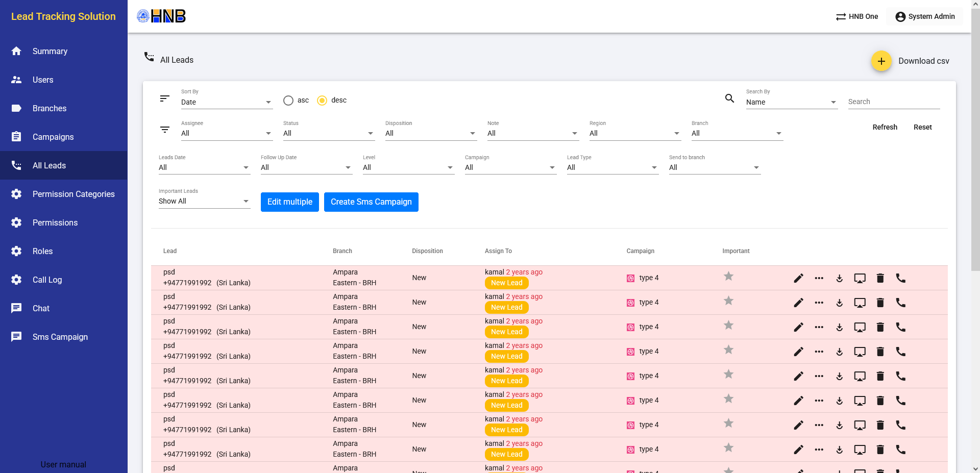This screenshot has width=980, height=473.
Task: Go to Campaigns in the sidebar
Action: [53, 137]
